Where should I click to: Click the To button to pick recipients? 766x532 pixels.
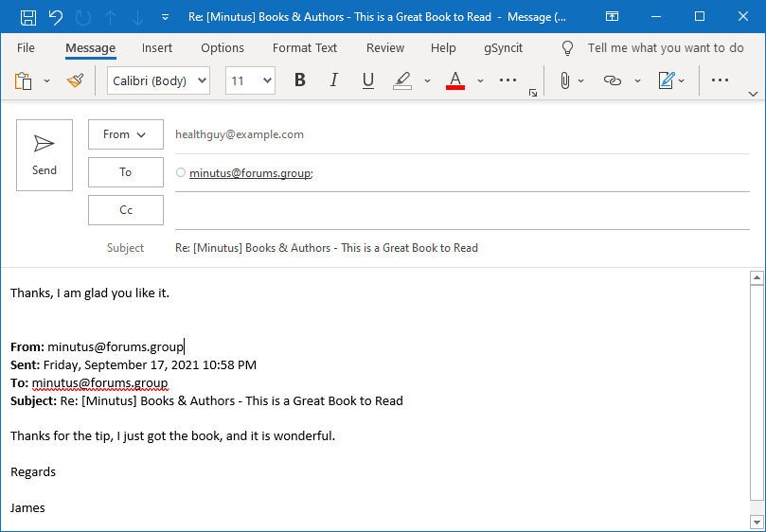click(126, 172)
